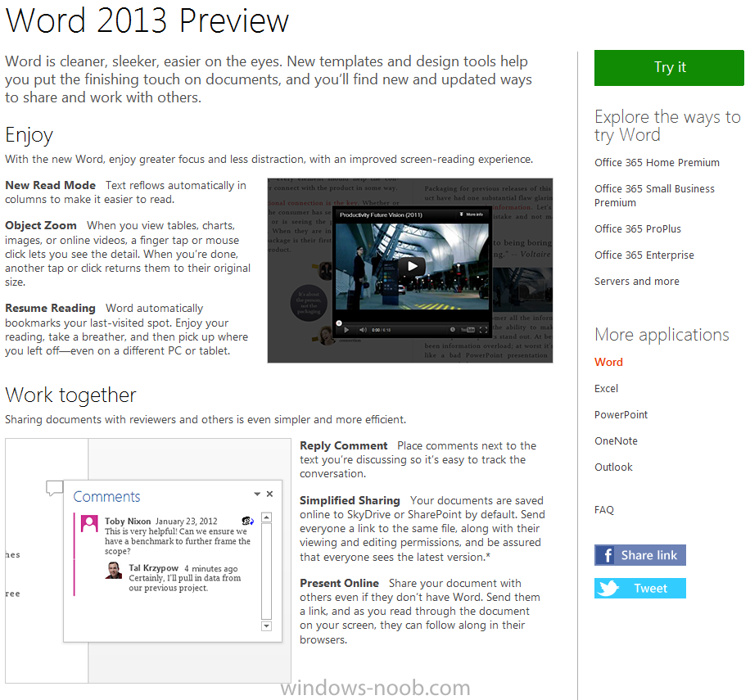Viewport: 750px width, 700px height.
Task: Open Office 365 Small Business Premium link
Action: tap(654, 196)
